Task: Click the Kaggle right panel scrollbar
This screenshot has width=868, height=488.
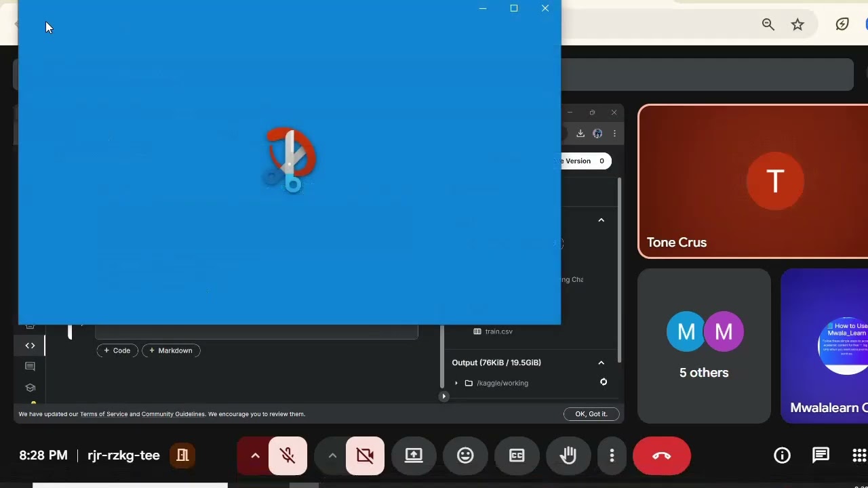Action: pyautogui.click(x=618, y=270)
